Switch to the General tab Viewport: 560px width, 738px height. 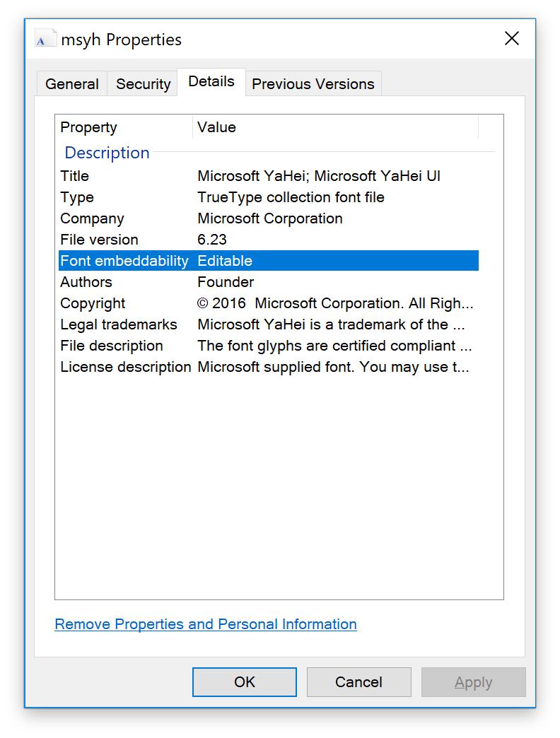(x=71, y=84)
